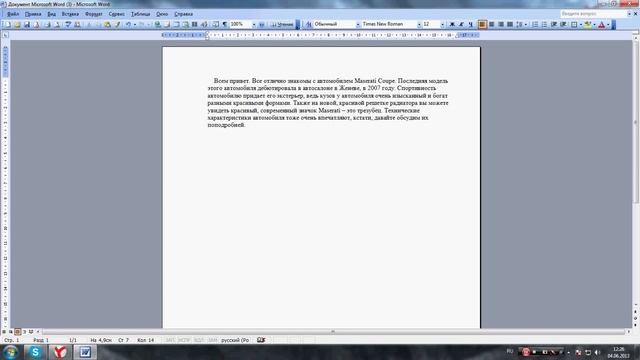Apply the highlight color marker
The image size is (640, 360).
588,24
